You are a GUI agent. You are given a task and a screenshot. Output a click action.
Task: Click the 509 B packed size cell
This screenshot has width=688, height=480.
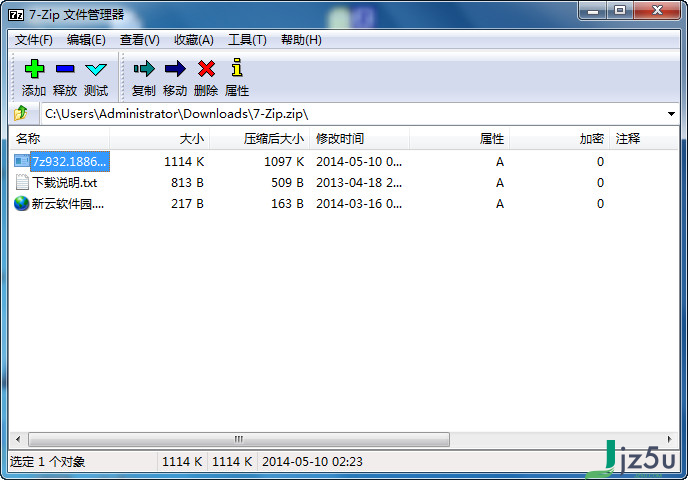pos(287,183)
